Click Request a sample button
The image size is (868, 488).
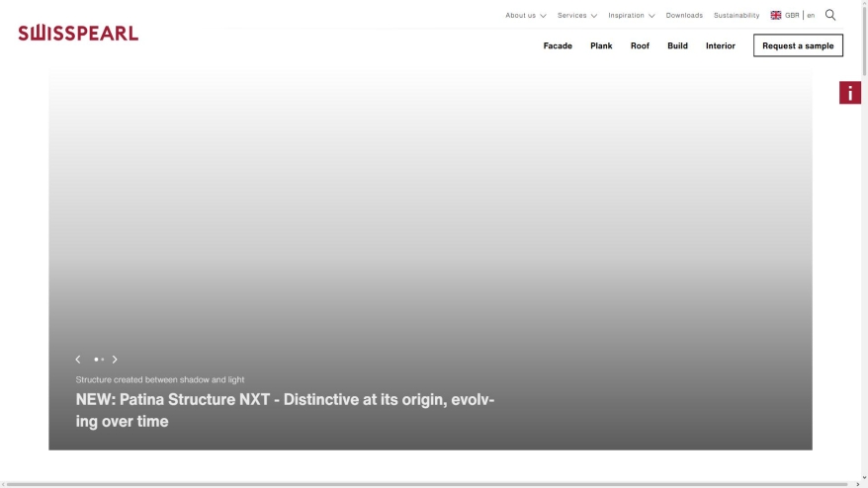[798, 45]
